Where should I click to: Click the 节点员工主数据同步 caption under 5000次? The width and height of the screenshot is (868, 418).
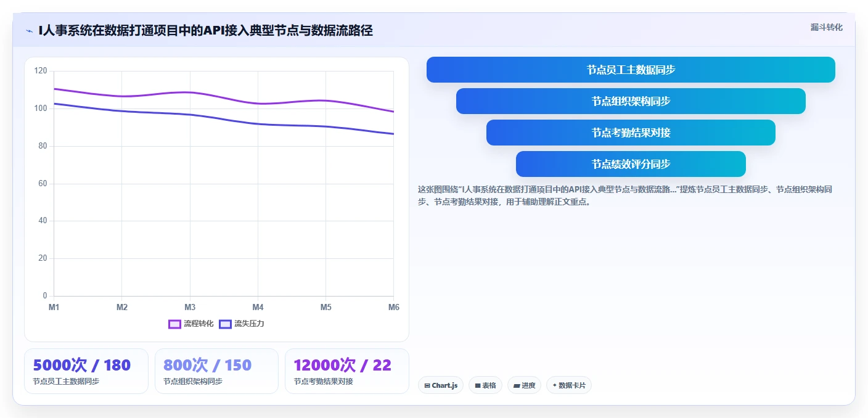click(66, 382)
